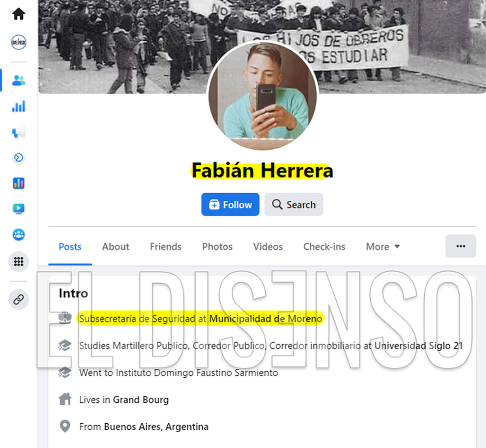Click the Search button on the profile
This screenshot has height=448, width=486.
click(x=294, y=204)
